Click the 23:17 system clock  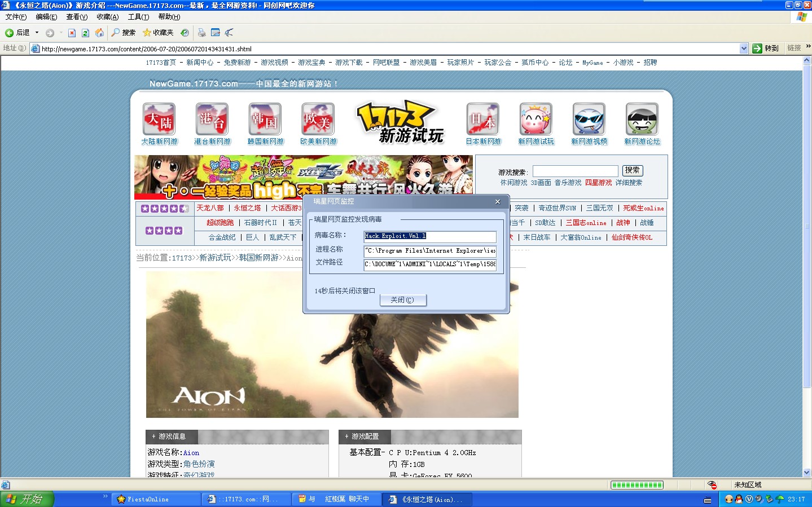pyautogui.click(x=796, y=499)
